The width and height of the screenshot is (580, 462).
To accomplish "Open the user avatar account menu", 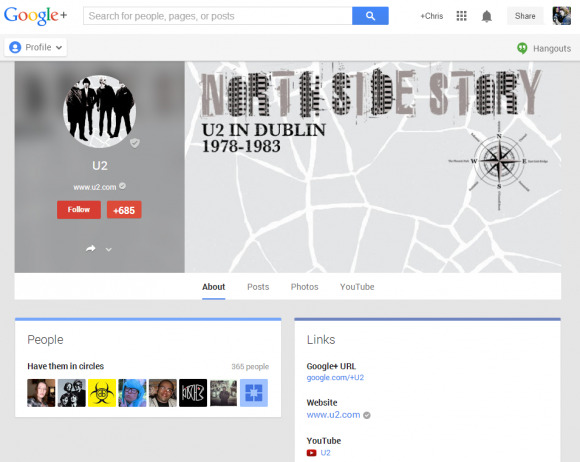I will coord(562,16).
